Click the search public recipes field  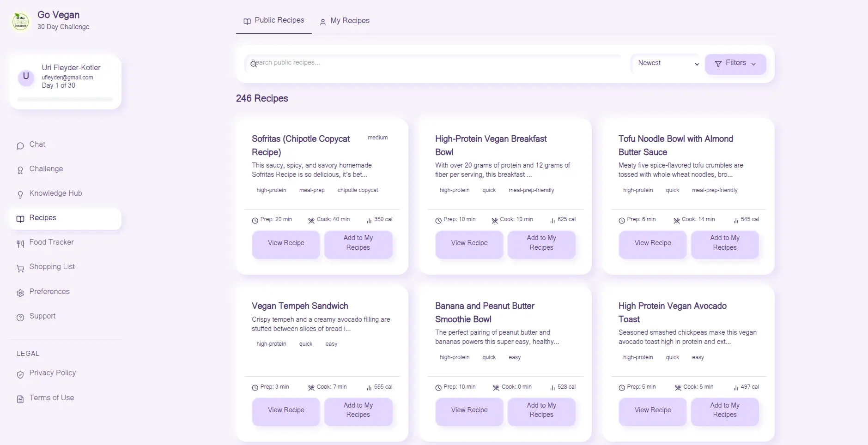pos(434,63)
